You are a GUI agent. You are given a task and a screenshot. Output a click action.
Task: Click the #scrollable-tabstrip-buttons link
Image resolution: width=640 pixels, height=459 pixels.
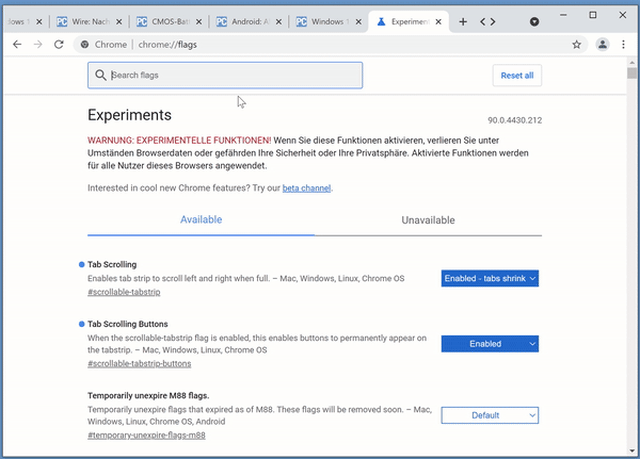point(139,364)
